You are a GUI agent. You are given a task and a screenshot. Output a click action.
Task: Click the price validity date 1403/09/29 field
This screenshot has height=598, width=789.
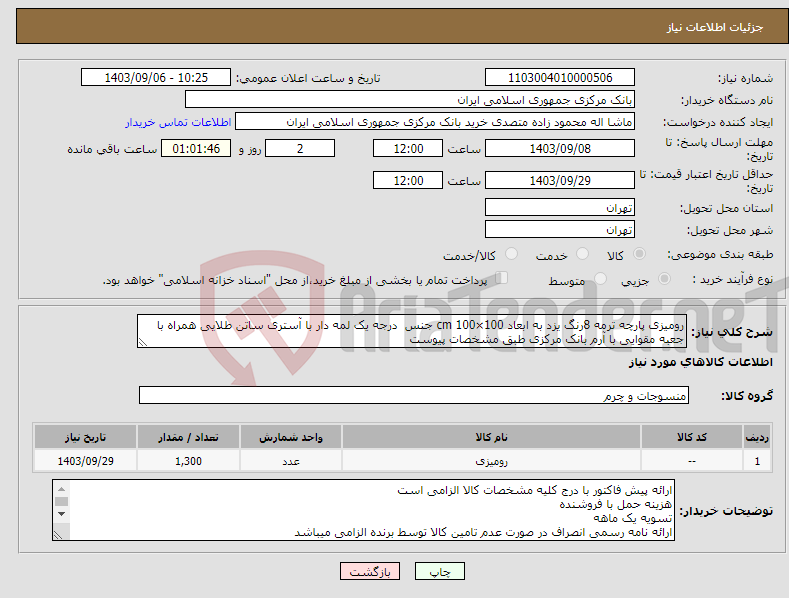click(x=560, y=180)
